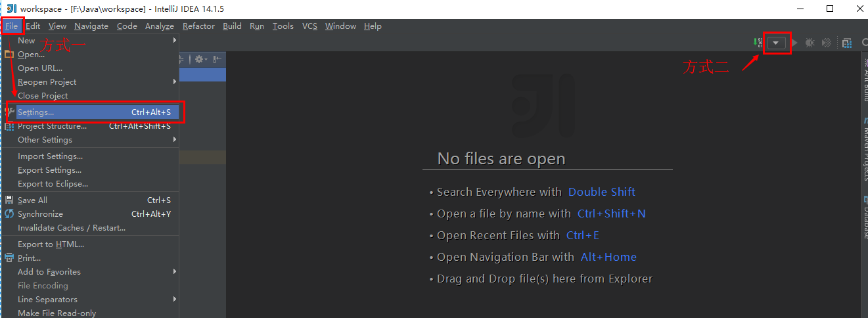Click the Ctrl+E shortcut text
The height and width of the screenshot is (318, 868).
point(583,235)
